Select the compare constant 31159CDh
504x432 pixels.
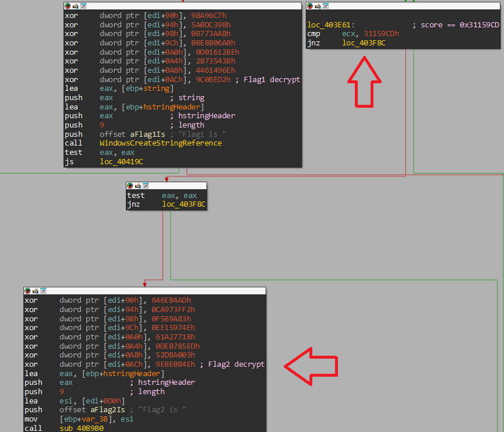coord(381,34)
